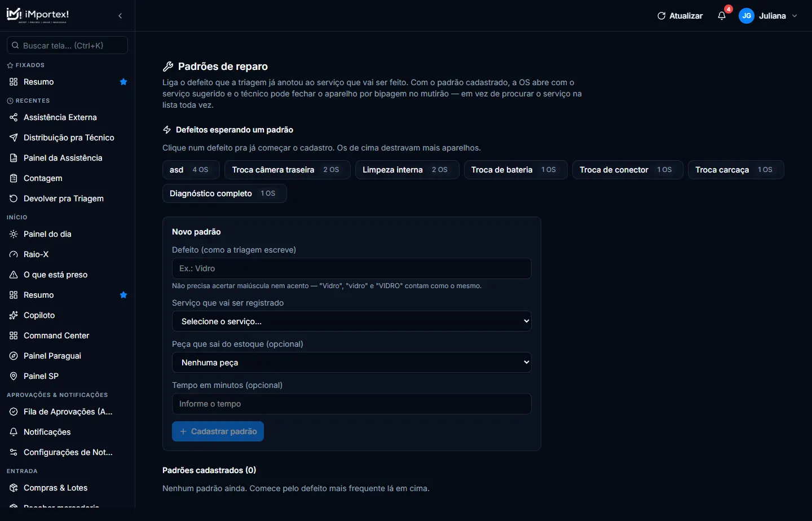
Task: Open the Nenhuma peça stock part dropdown
Action: point(352,363)
